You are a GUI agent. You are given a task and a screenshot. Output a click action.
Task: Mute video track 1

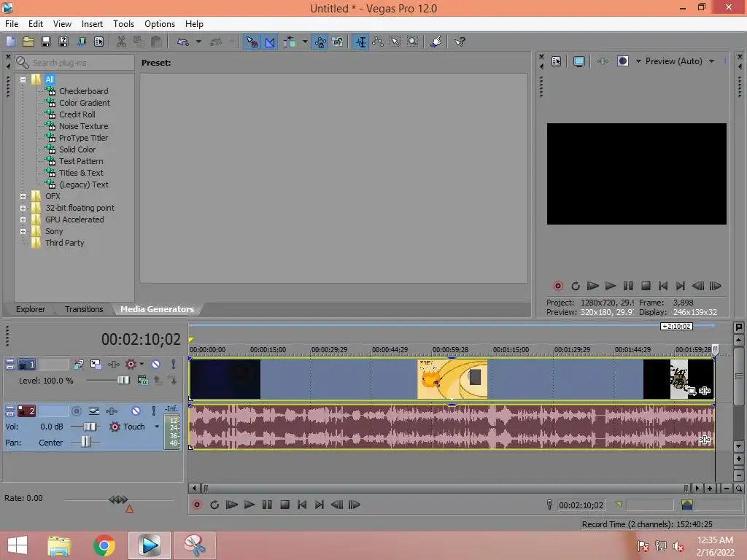[x=156, y=365]
